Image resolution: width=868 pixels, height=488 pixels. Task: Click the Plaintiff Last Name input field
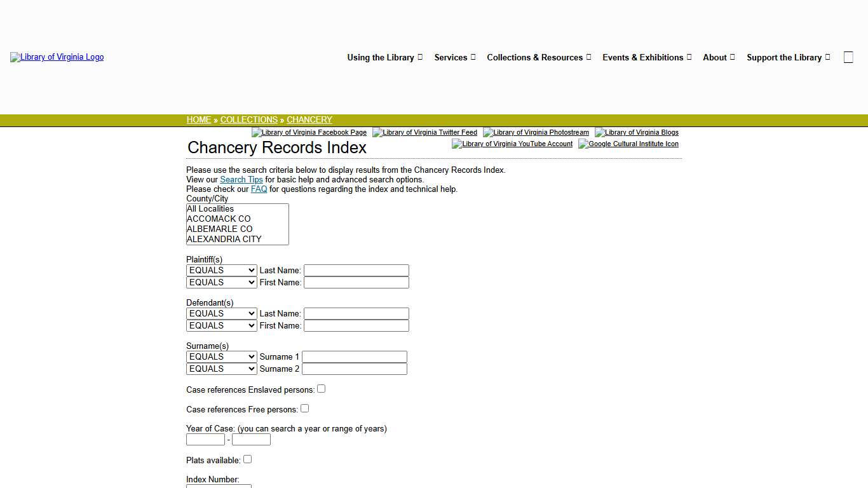(356, 270)
